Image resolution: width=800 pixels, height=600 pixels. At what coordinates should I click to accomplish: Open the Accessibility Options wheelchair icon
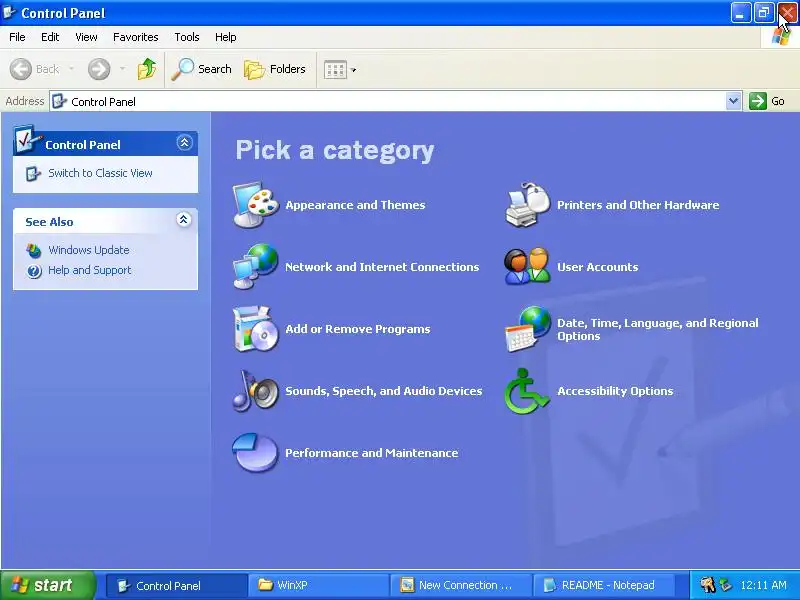527,391
